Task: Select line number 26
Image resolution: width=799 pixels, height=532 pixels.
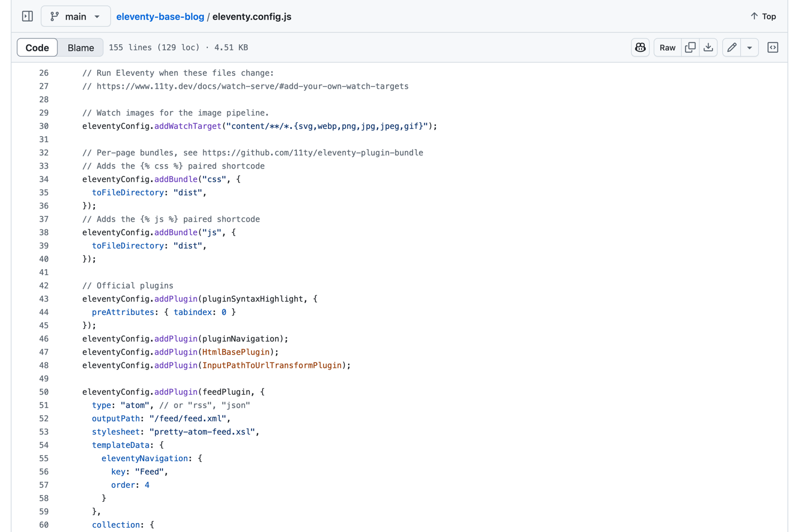Action: [44, 73]
